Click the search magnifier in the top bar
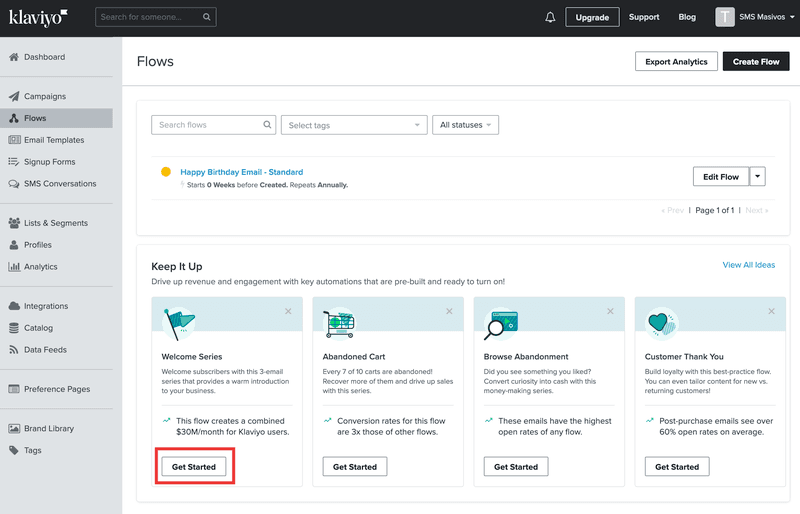This screenshot has width=800, height=514. (x=206, y=17)
